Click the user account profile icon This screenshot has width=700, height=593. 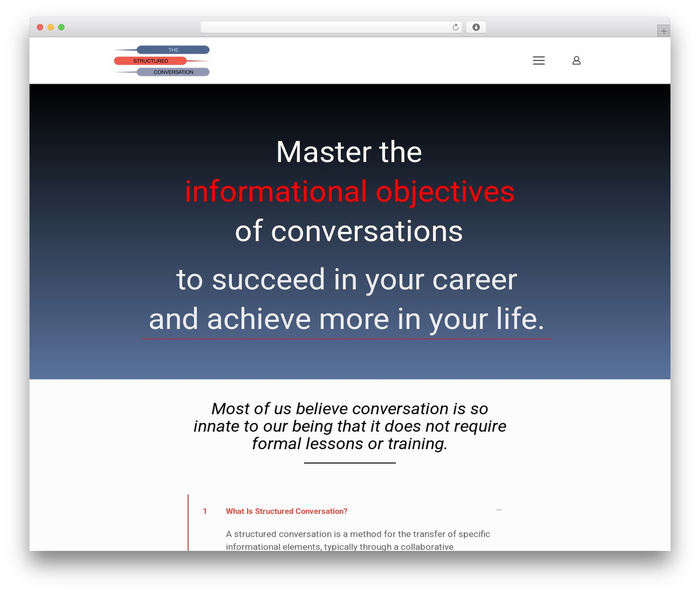point(576,61)
